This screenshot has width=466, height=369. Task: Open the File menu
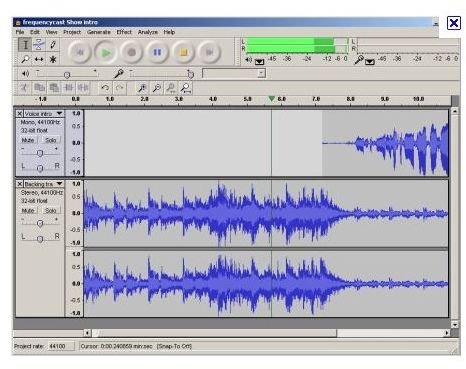point(20,32)
